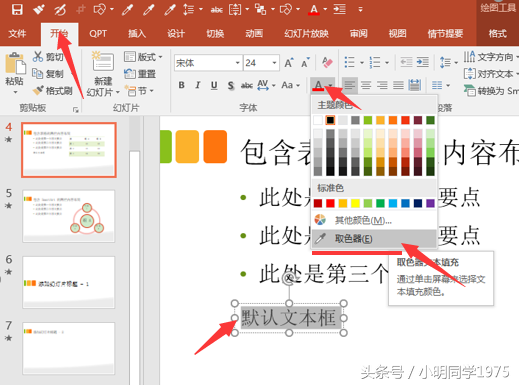Open the numbering list dropdown arrow
The image size is (519, 385).
pos(387,62)
